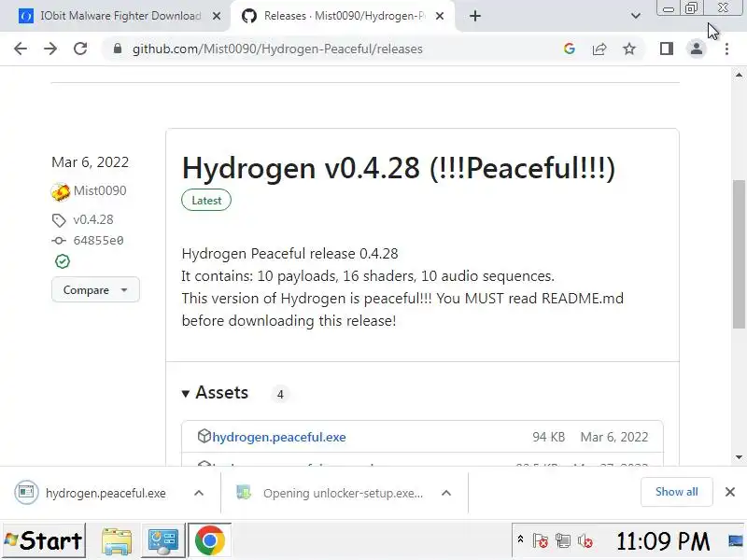Viewport: 747px width, 560px height.
Task: Expand options for unlocker-setup.exe download
Action: point(446,493)
